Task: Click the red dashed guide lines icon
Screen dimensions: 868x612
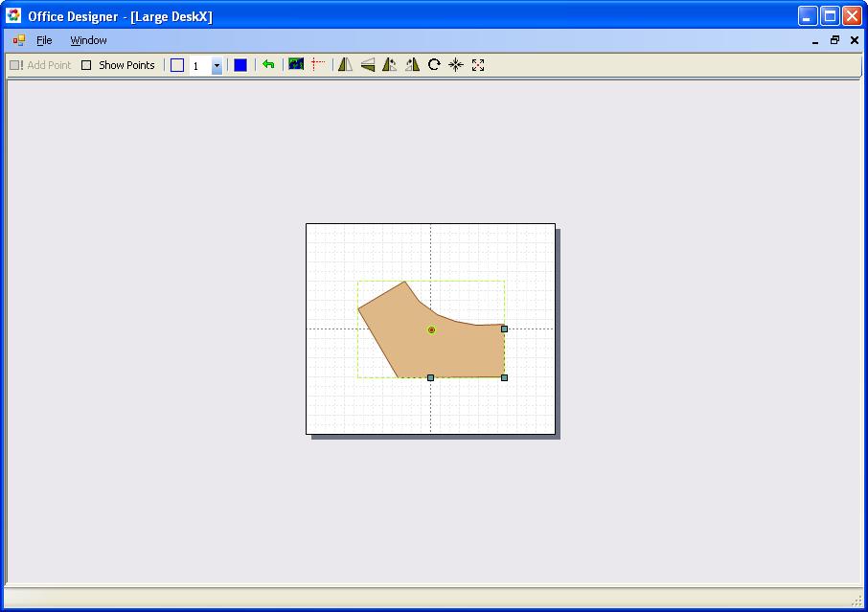Action: [x=318, y=65]
